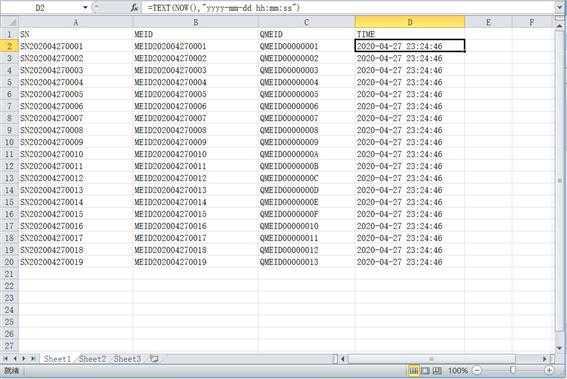The width and height of the screenshot is (567, 379).
Task: Select row 11 header
Action: [x=9, y=154]
